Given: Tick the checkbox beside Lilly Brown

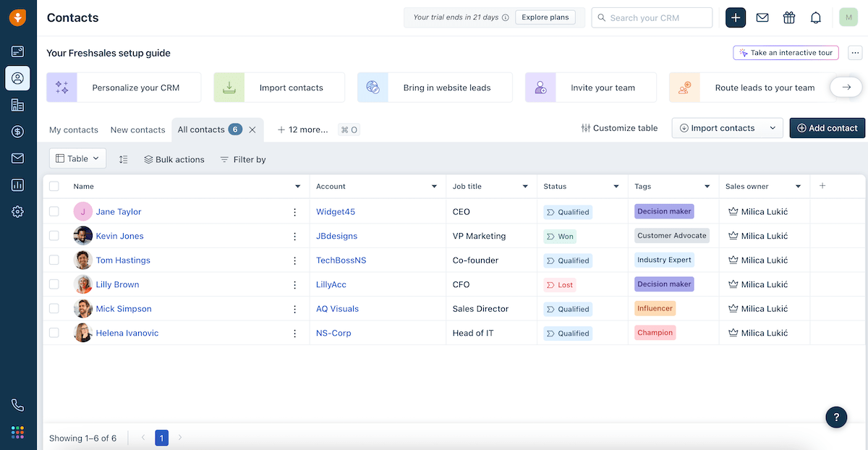Looking at the screenshot, I should pos(54,284).
